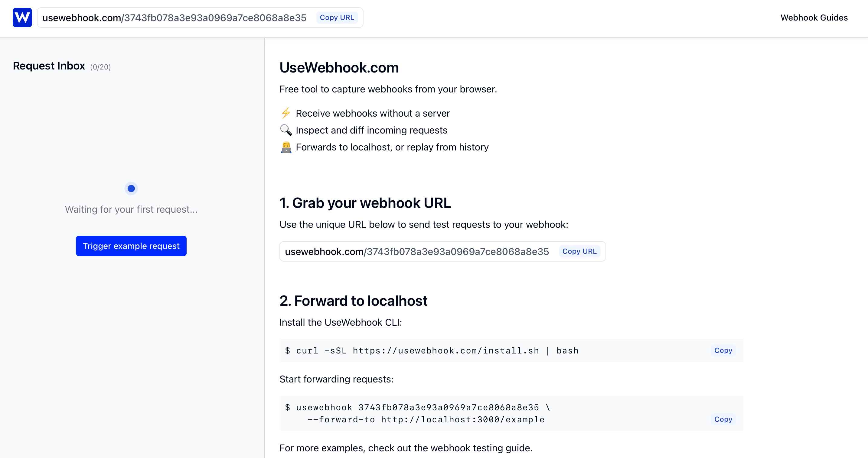Click 'Receive webhooks without a server' text
Viewport: 868px width, 458px height.
click(x=373, y=113)
